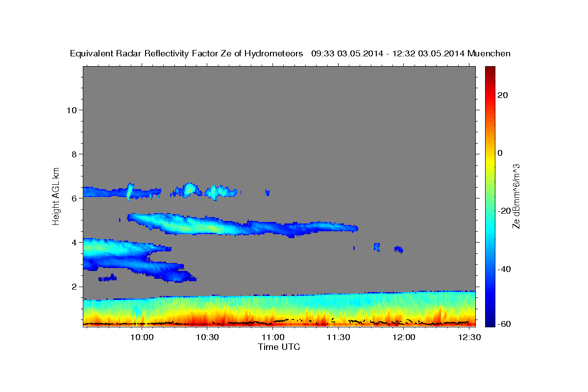Click the '12:00' time tick label

403,338
